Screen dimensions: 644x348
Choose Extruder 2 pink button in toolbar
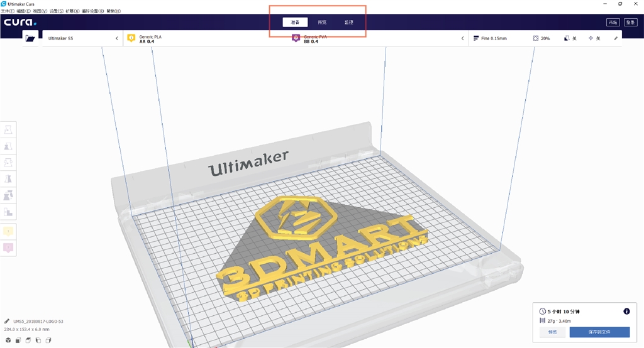click(9, 247)
